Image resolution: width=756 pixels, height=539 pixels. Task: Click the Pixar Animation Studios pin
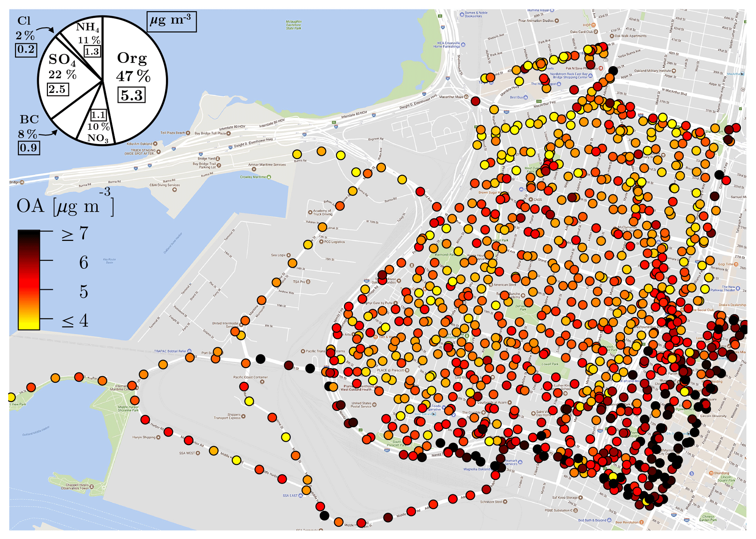click(557, 21)
